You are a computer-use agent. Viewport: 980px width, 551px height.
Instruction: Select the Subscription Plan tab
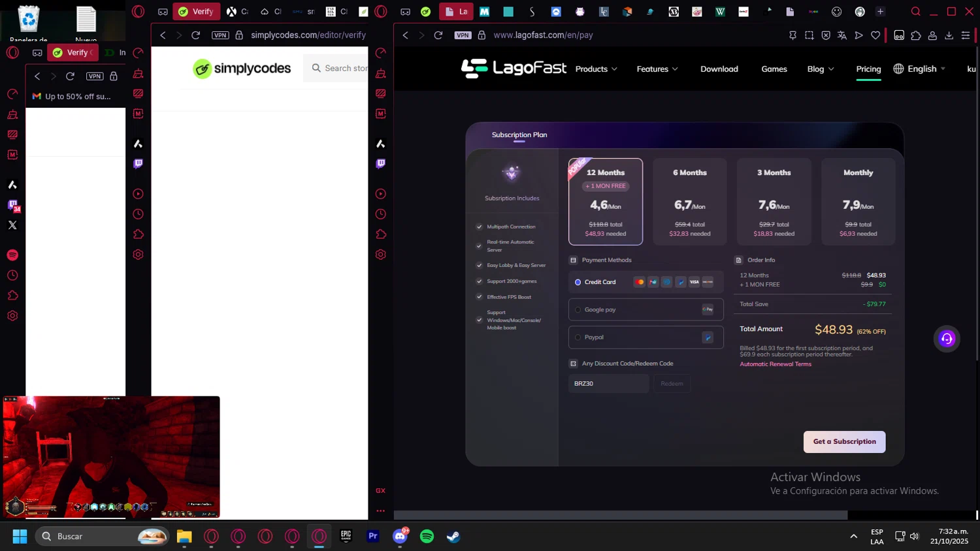(x=519, y=135)
